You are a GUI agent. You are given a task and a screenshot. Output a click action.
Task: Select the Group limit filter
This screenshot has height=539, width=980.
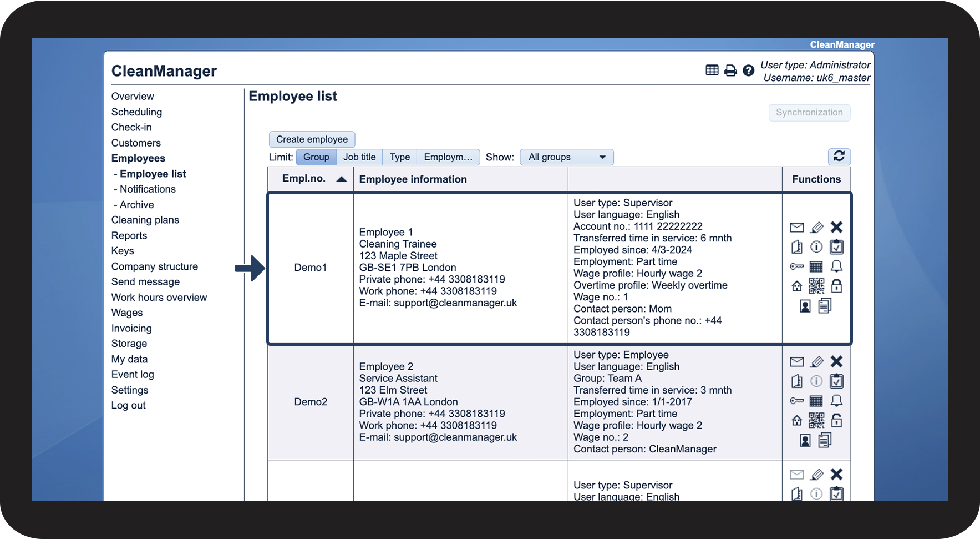[x=316, y=157]
